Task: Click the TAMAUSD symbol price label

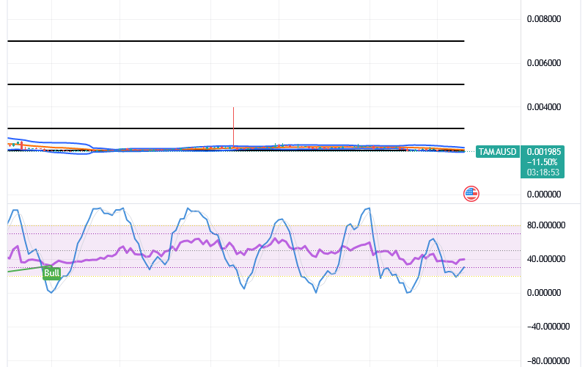Action: pyautogui.click(x=497, y=152)
